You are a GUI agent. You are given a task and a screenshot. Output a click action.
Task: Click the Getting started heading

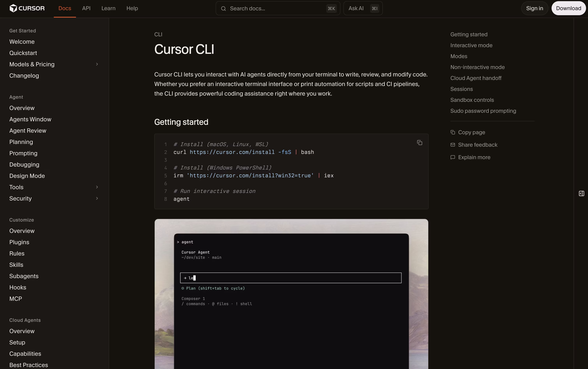click(x=181, y=122)
